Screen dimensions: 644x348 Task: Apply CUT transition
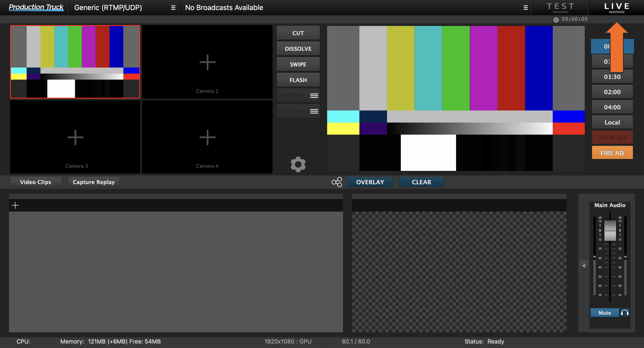coord(298,33)
